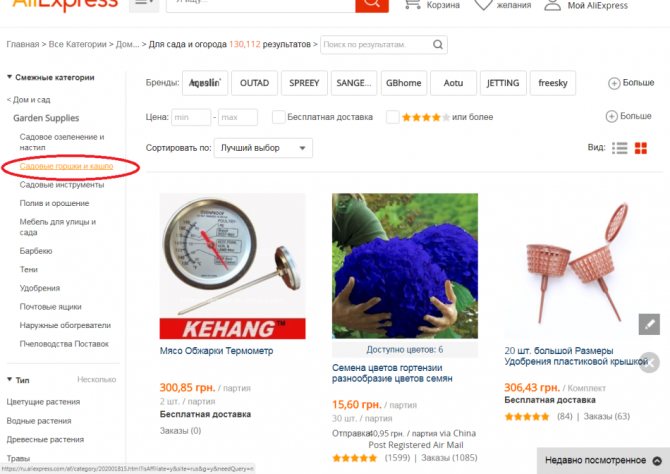670x474 pixels.
Task: Open Мой AliExpress user icon
Action: pos(552,5)
